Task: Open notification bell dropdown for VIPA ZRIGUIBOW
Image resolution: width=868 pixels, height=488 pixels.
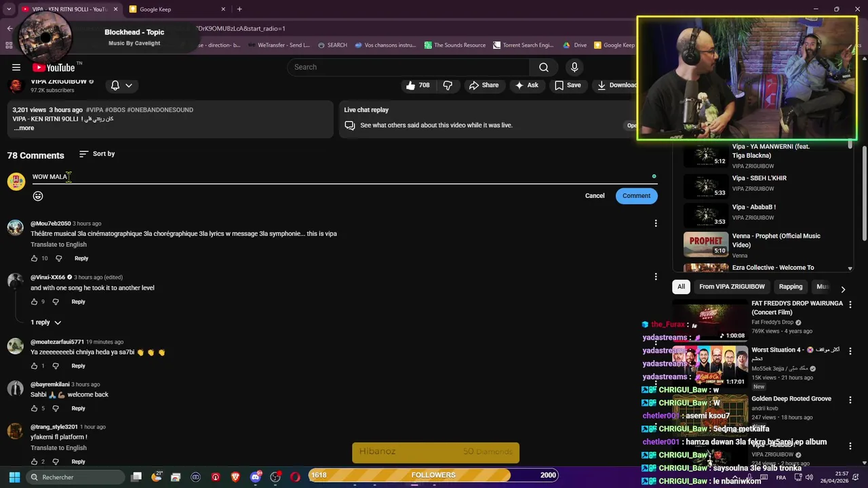Action: (121, 85)
